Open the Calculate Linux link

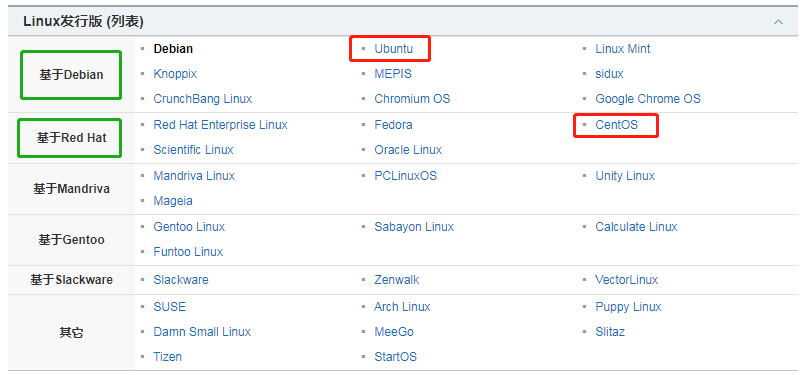636,227
